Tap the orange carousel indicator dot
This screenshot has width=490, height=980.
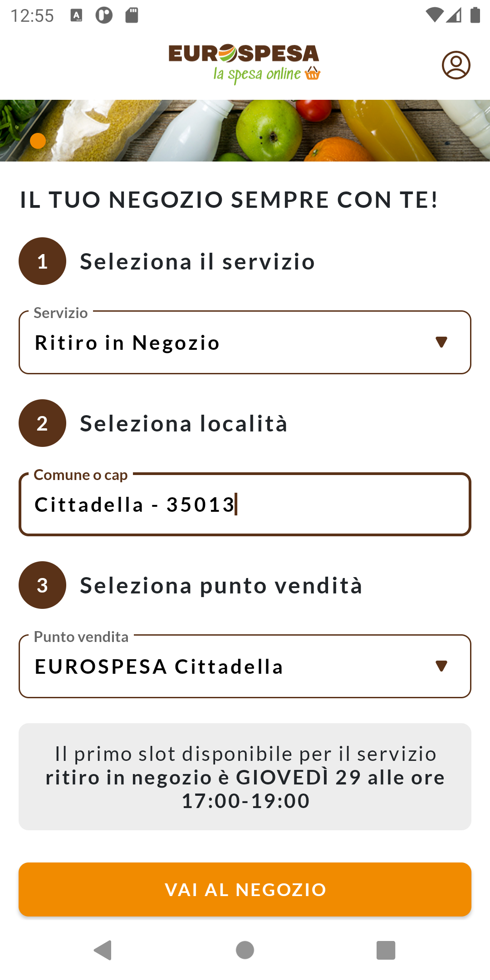[x=38, y=141]
